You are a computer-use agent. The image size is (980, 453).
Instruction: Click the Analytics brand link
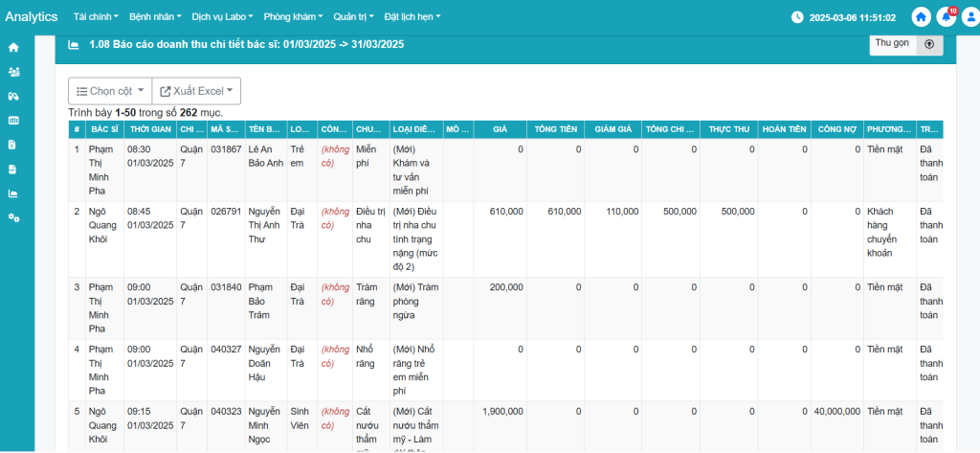click(31, 17)
